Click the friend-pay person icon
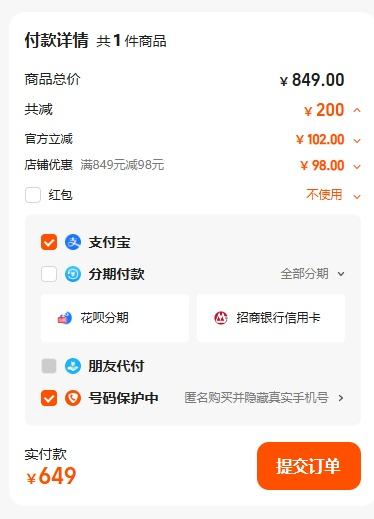The height and width of the screenshot is (519, 374). [x=73, y=366]
